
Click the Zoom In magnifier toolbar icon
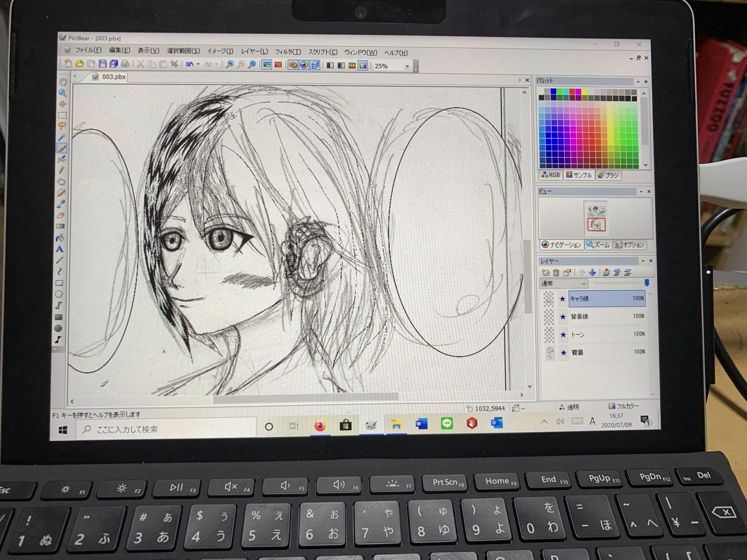[x=230, y=64]
